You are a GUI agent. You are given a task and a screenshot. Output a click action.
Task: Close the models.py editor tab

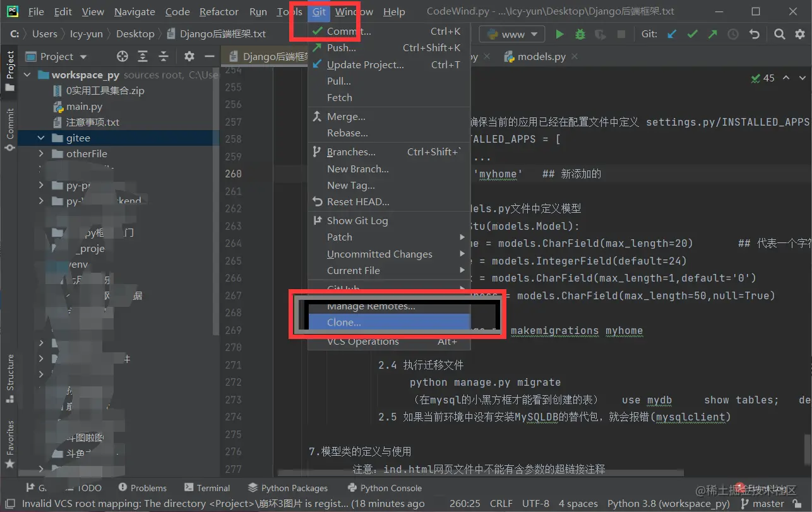(x=574, y=56)
